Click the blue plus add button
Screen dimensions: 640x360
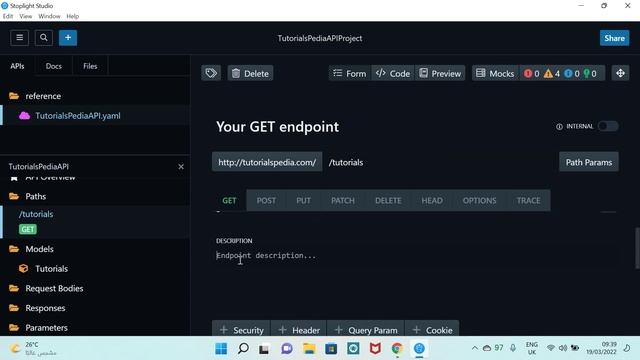68,38
